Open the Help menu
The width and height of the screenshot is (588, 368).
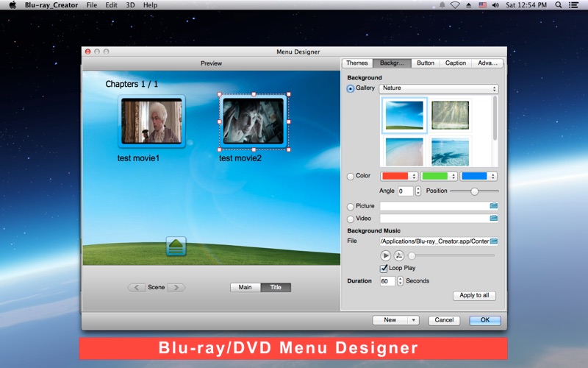150,5
